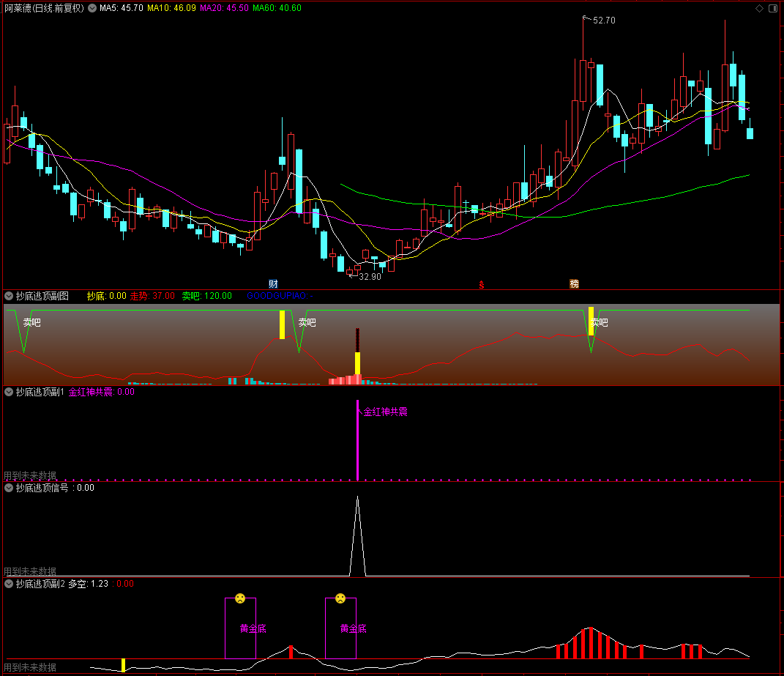784x676 pixels.
Task: Click the first sad face icon above 黄金底
Action: (240, 598)
